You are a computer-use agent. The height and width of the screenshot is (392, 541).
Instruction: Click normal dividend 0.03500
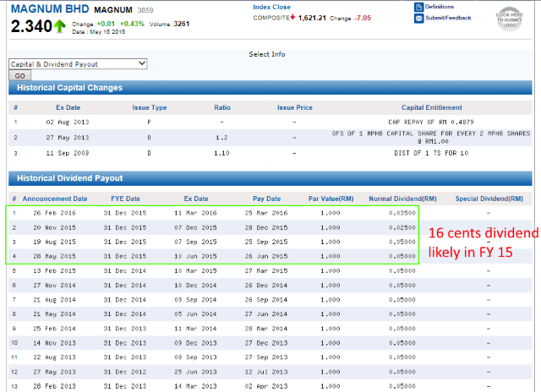[x=402, y=213]
